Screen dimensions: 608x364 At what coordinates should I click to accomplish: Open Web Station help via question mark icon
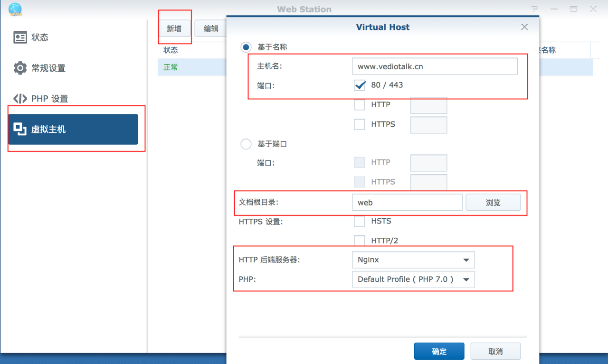[534, 9]
